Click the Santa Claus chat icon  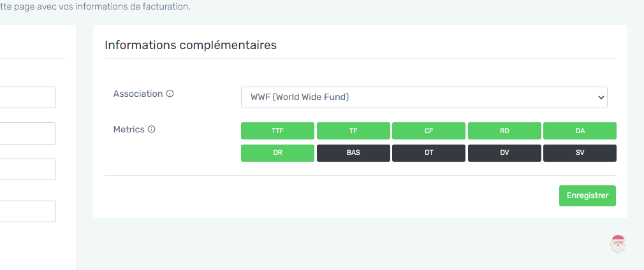tap(618, 244)
